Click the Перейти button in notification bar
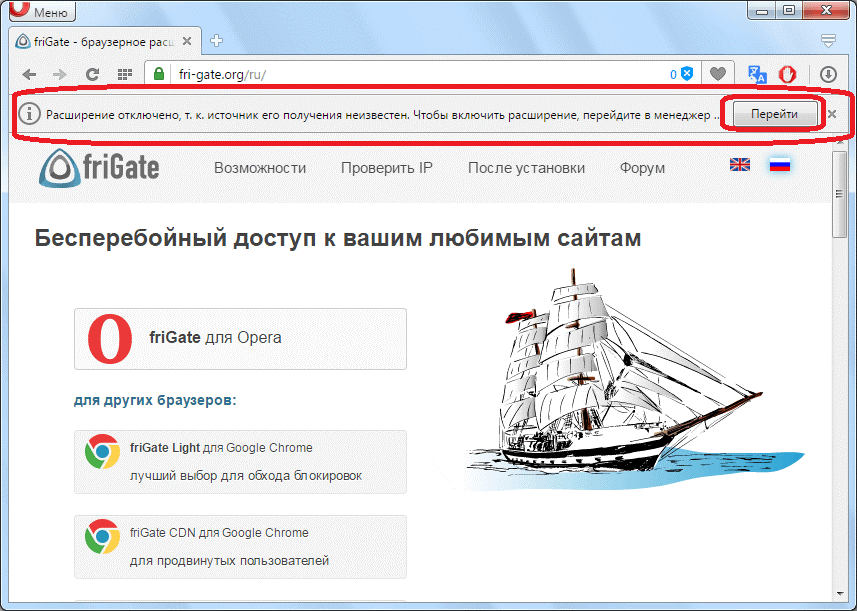Screen dimensions: 857x611 [x=774, y=114]
